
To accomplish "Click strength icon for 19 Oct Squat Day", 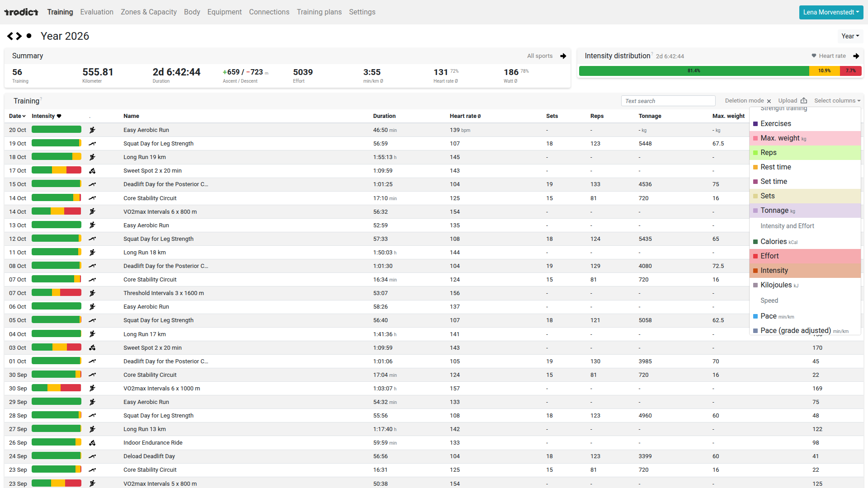I will click(92, 144).
